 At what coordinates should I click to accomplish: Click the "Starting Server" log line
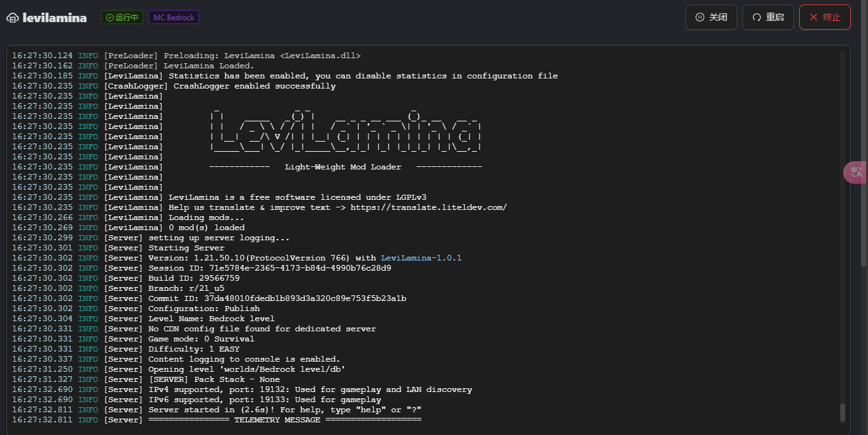coord(118,248)
